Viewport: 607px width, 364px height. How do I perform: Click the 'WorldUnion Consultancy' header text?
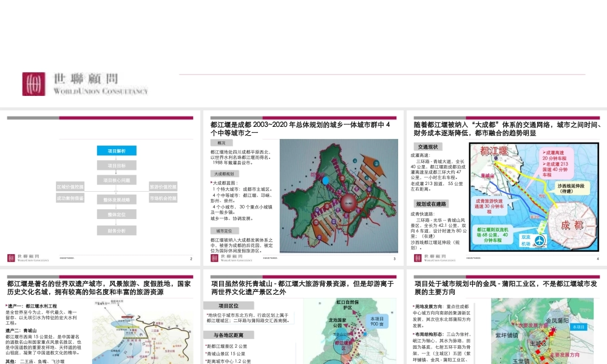[101, 91]
